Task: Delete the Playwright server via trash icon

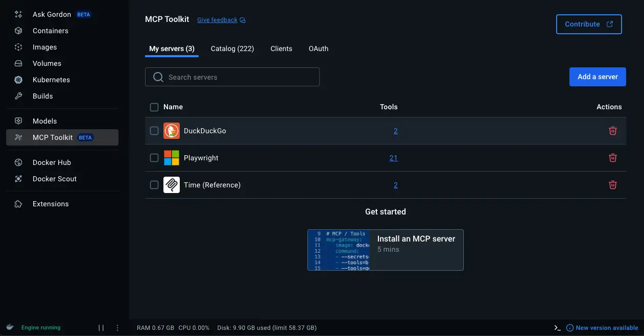Action: (x=613, y=158)
